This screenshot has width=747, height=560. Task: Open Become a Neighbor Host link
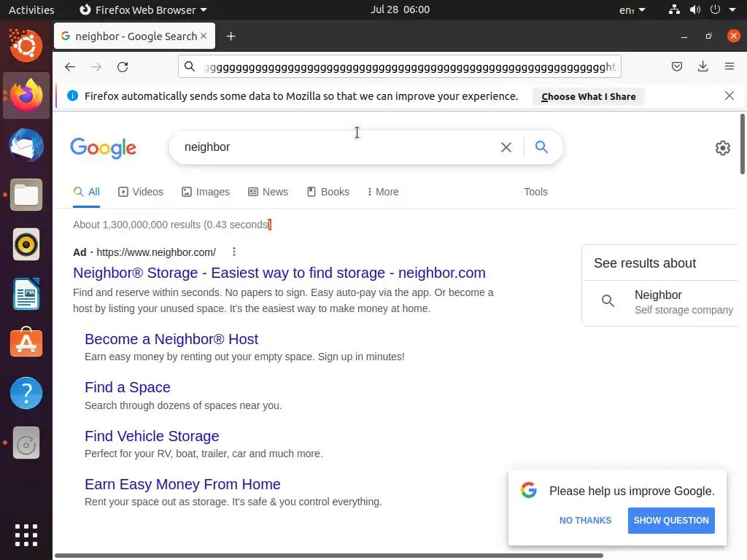coord(171,339)
